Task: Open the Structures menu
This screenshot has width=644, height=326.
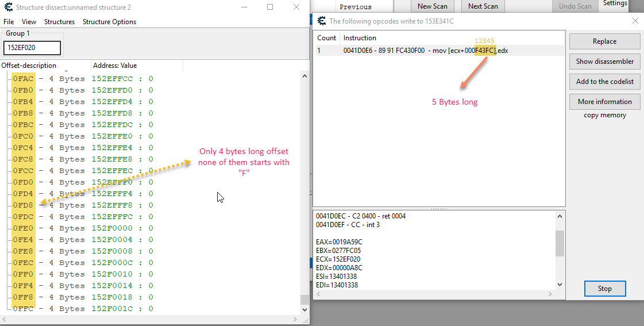Action: pyautogui.click(x=59, y=22)
